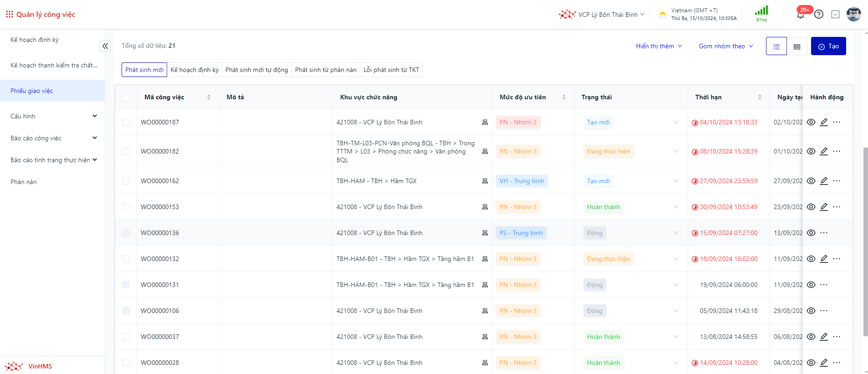Image resolution: width=868 pixels, height=374 pixels.
Task: Open status dropdown for WO00000182
Action: (x=676, y=151)
